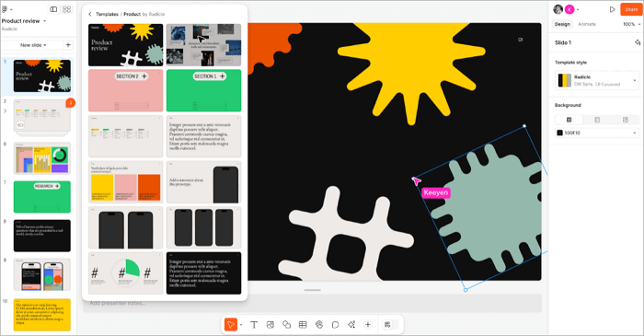Screen dimensions: 644x336
Task: Click the icon next to Slide 1 heading
Action: click(637, 42)
